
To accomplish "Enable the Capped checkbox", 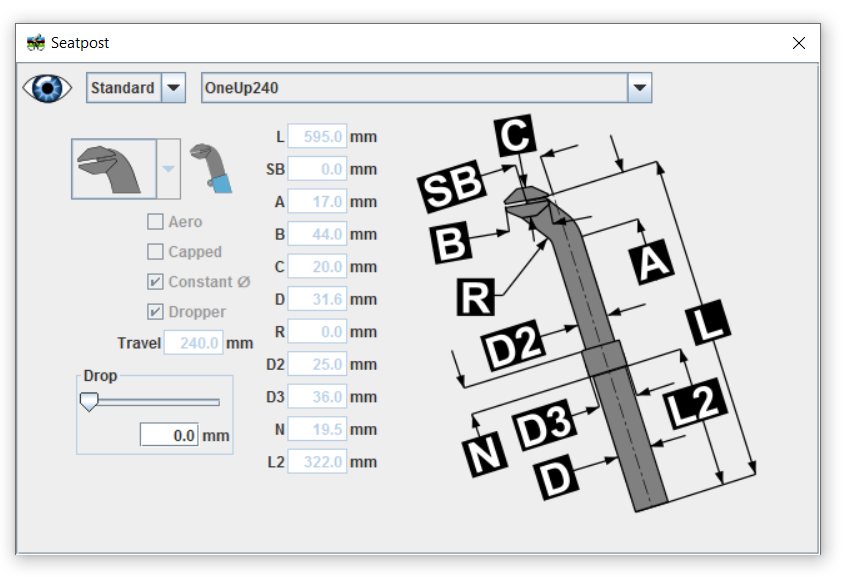I will coord(155,252).
